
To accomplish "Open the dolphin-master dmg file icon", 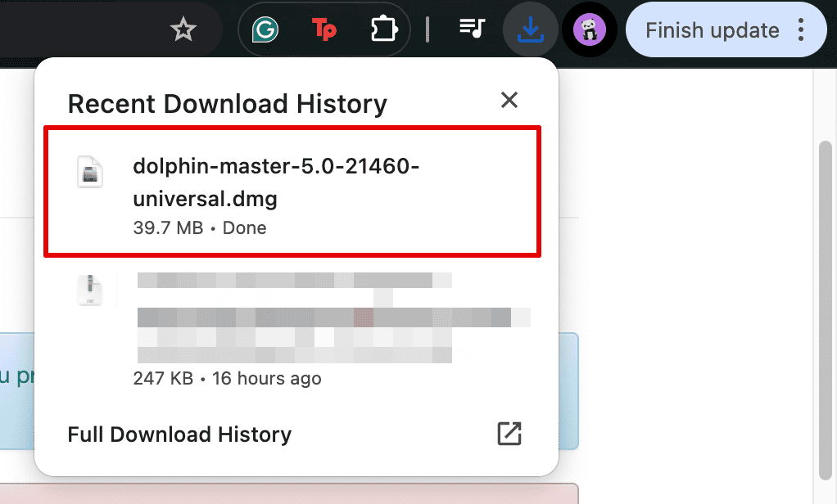I will (90, 173).
